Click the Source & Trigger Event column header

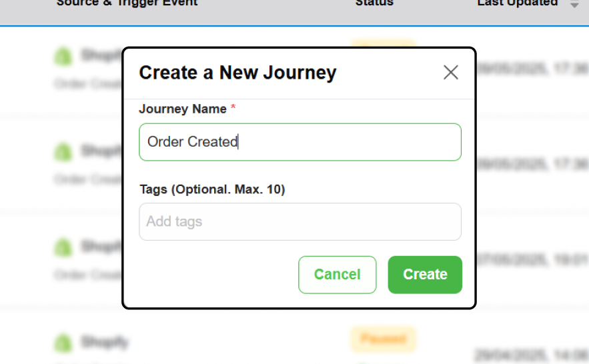[x=127, y=3]
